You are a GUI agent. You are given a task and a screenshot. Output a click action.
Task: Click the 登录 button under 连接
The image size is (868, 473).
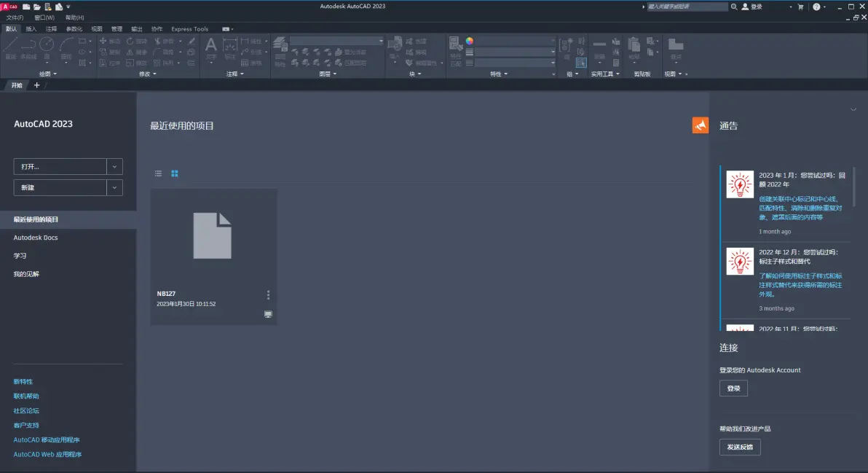(x=733, y=388)
